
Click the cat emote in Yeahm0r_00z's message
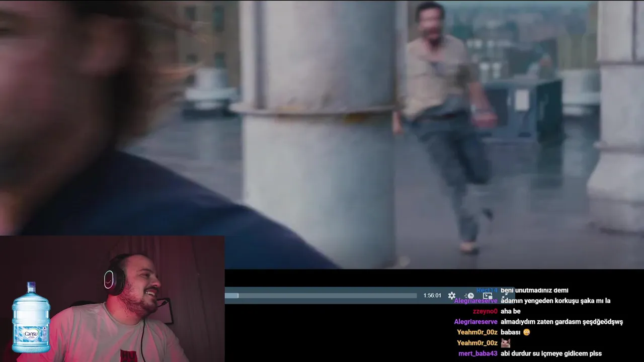(x=505, y=343)
